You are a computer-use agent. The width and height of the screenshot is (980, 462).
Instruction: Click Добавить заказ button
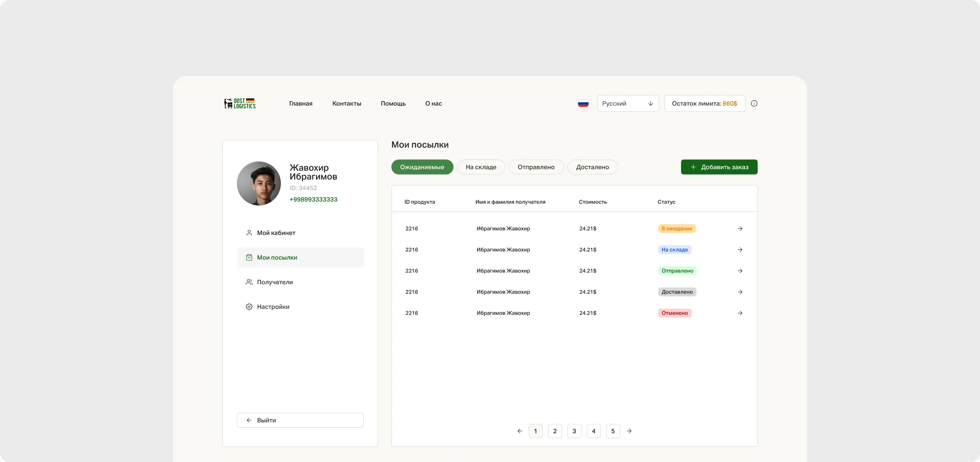[719, 167]
